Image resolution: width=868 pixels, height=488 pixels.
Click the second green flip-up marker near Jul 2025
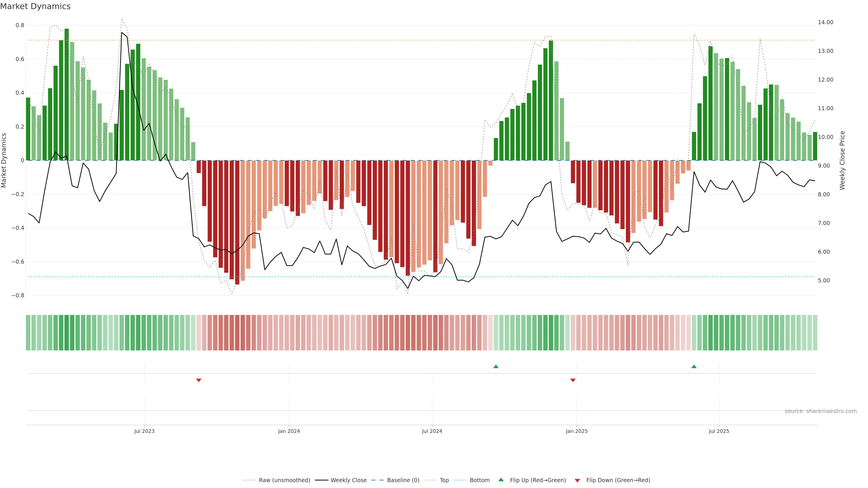(x=694, y=366)
